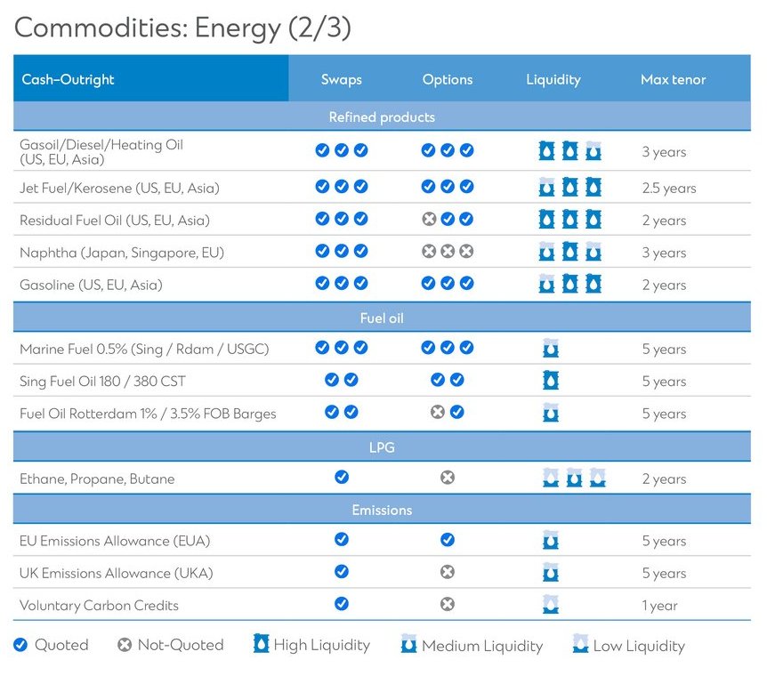
Task: Click liquidity icon in Sing Fuel Oil row
Action: (x=551, y=381)
